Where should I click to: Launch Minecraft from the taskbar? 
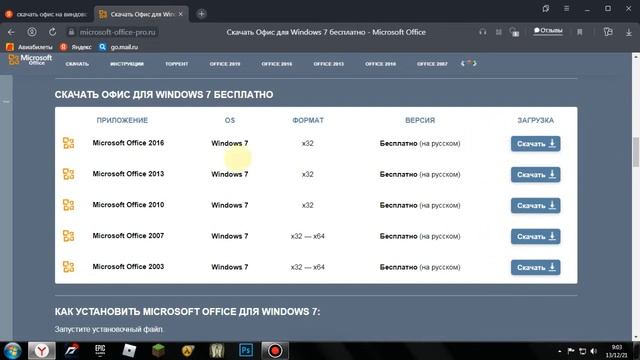(x=158, y=351)
